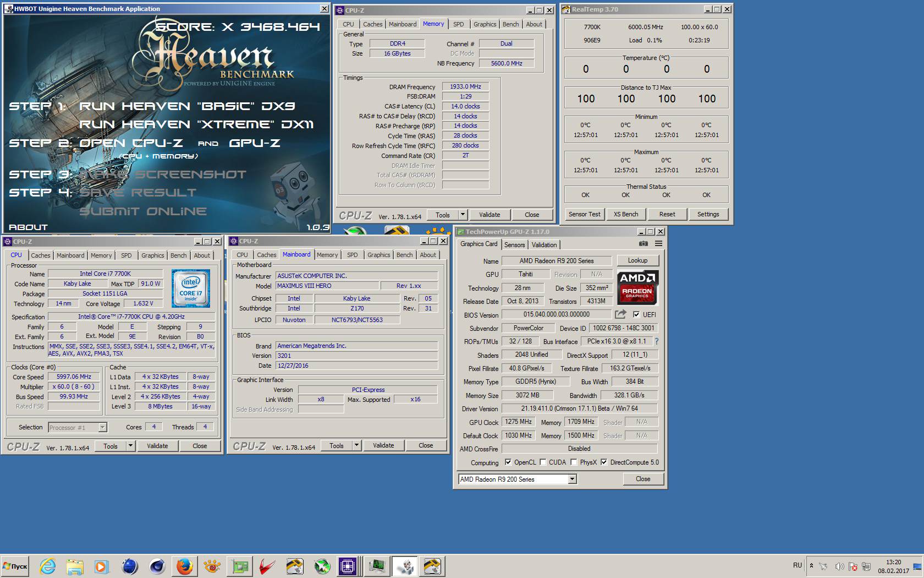The width and height of the screenshot is (924, 578).
Task: Toggle the CUDA checkbox
Action: 543,462
